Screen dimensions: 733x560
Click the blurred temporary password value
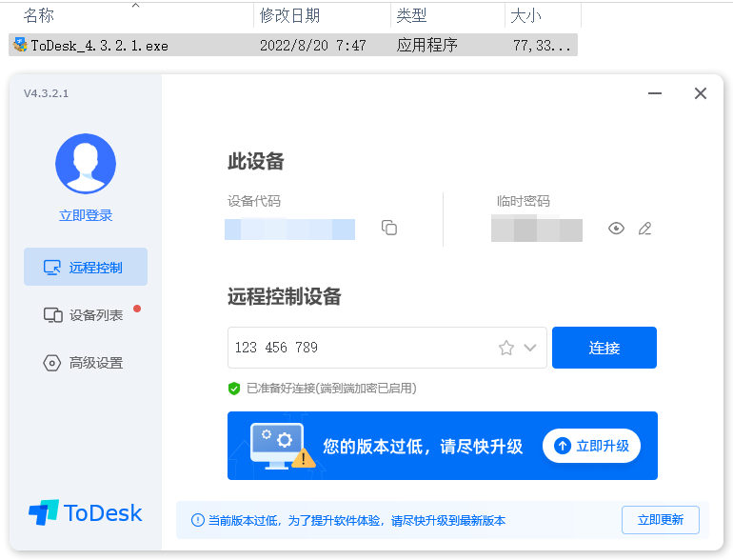click(537, 230)
